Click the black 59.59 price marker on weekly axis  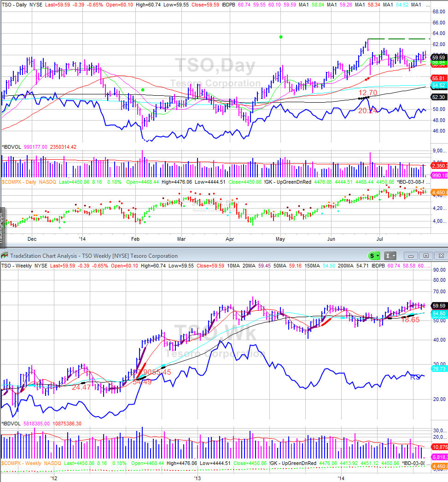439,306
